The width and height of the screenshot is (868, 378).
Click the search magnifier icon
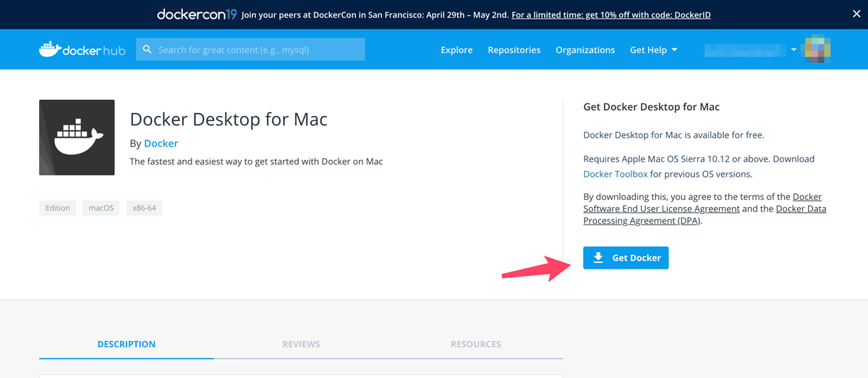click(x=148, y=50)
